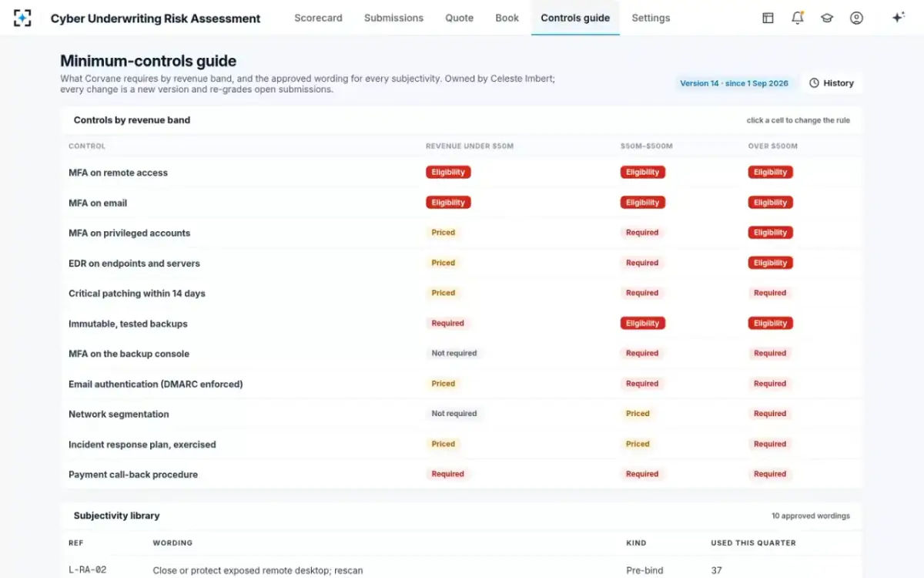The height and width of the screenshot is (578, 924).
Task: Select the Controls guide tab
Action: coord(575,18)
